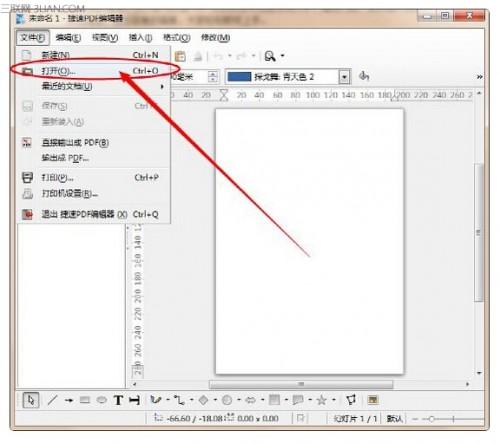The width and height of the screenshot is (500, 443).
Task: Activate the Select arrow tool
Action: coord(31,400)
